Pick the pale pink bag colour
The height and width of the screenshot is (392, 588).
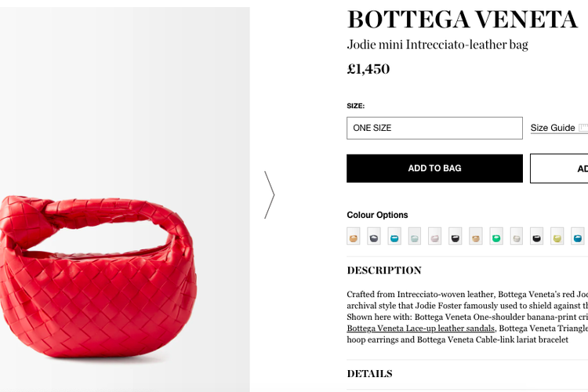coord(435,236)
